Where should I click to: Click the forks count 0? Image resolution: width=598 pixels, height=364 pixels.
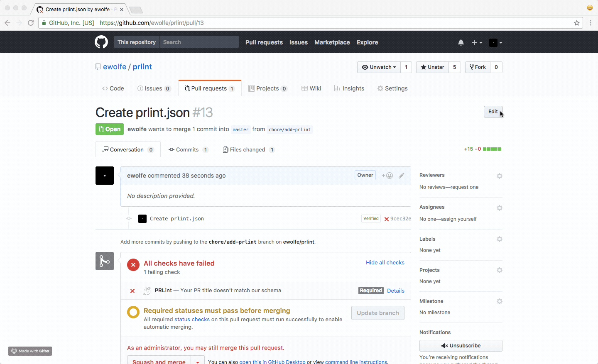(x=496, y=67)
